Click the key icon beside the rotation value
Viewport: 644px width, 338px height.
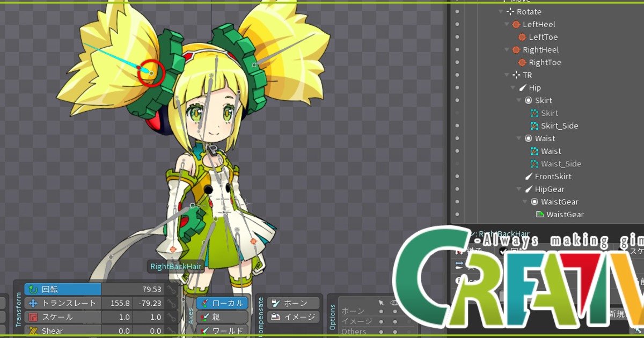pos(171,290)
